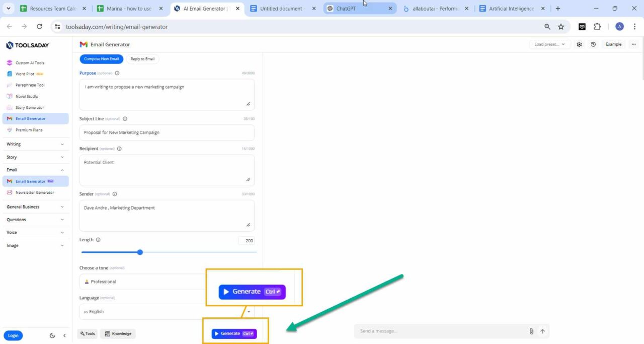Toggle dark mode with the moon icon
Viewport: 644px width, 344px height.
coord(52,335)
